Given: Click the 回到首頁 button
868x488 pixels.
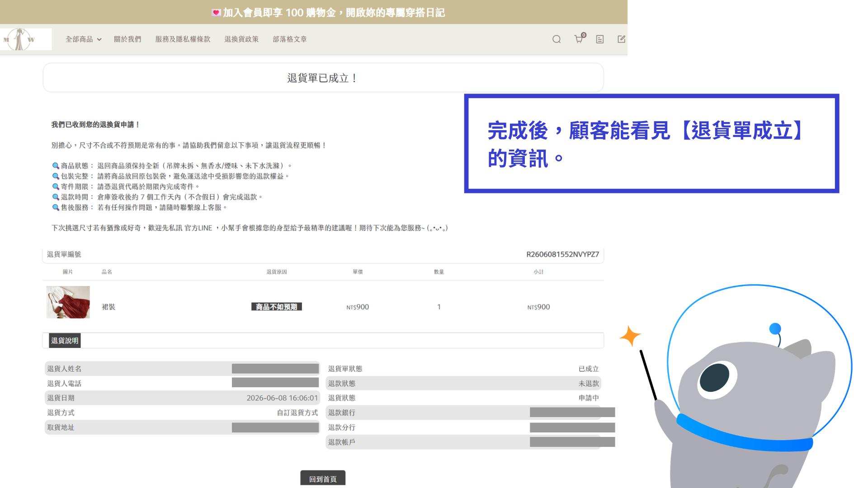Looking at the screenshot, I should click(x=323, y=479).
